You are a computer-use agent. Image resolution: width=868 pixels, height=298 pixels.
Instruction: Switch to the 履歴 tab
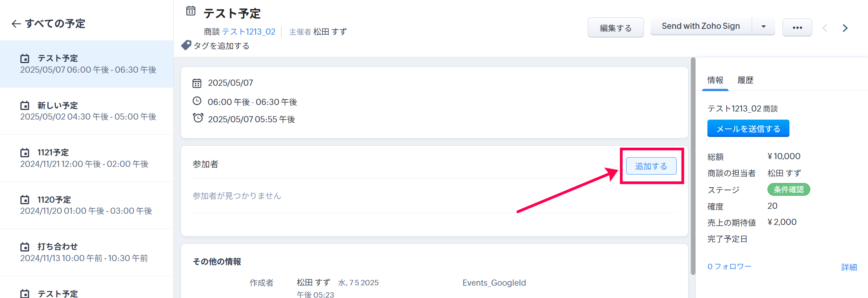[745, 80]
